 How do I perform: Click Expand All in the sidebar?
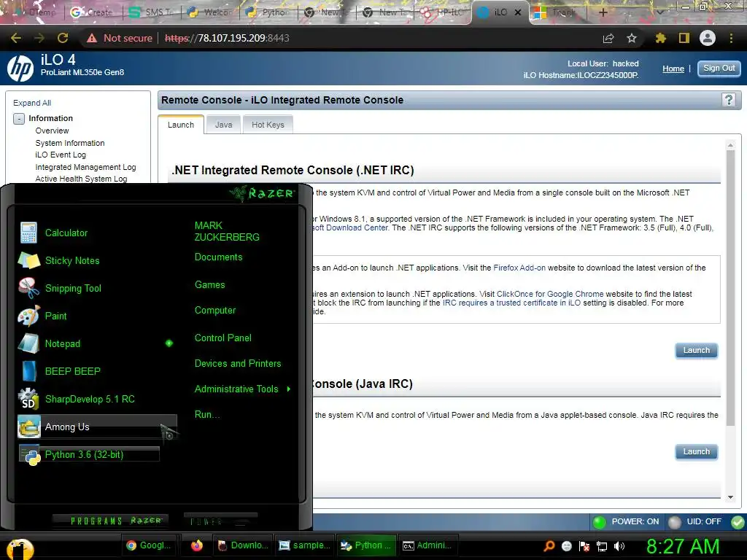coord(32,103)
